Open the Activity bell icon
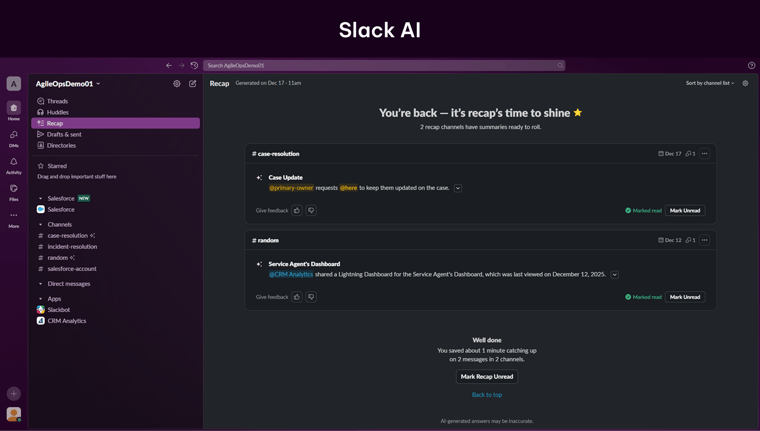 coord(14,165)
